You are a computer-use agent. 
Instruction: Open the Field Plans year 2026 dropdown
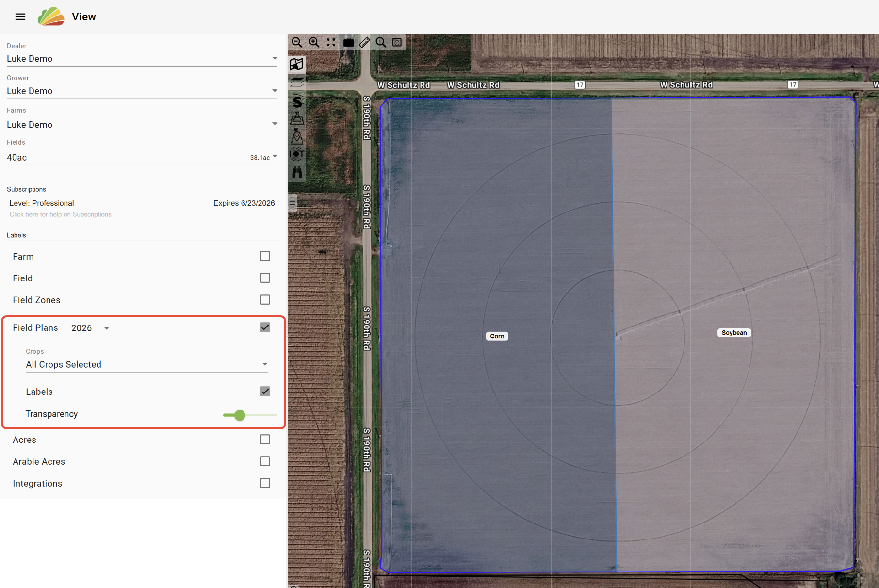[x=90, y=328]
